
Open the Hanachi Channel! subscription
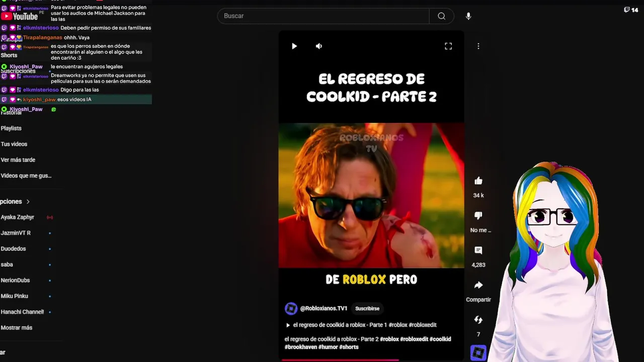22,312
